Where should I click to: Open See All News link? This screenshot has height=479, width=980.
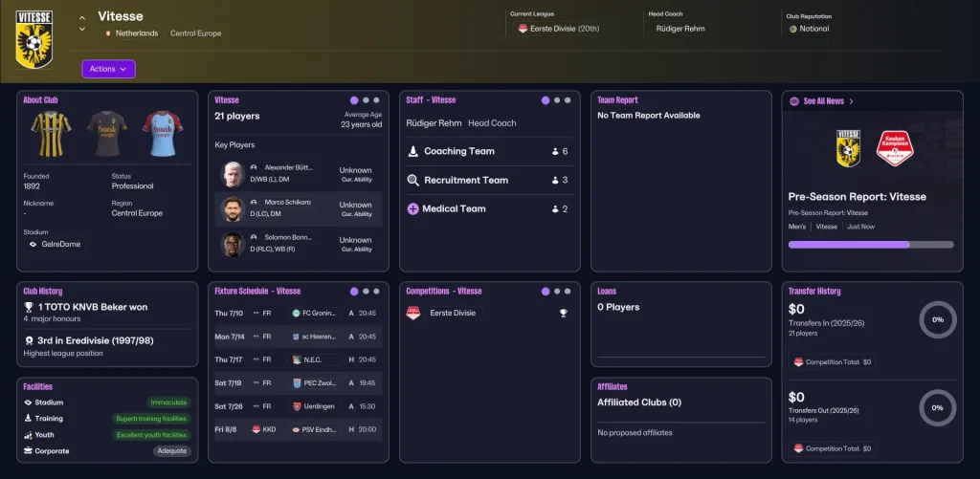[x=824, y=101]
